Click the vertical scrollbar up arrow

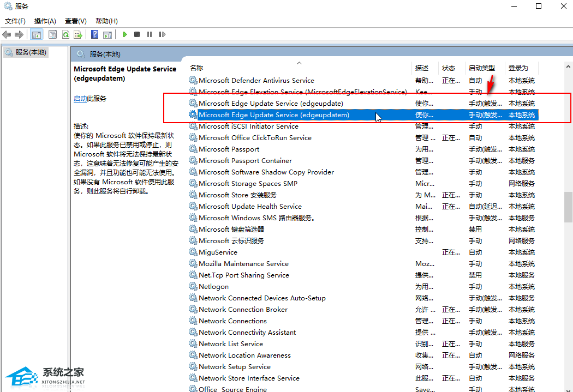pyautogui.click(x=568, y=67)
